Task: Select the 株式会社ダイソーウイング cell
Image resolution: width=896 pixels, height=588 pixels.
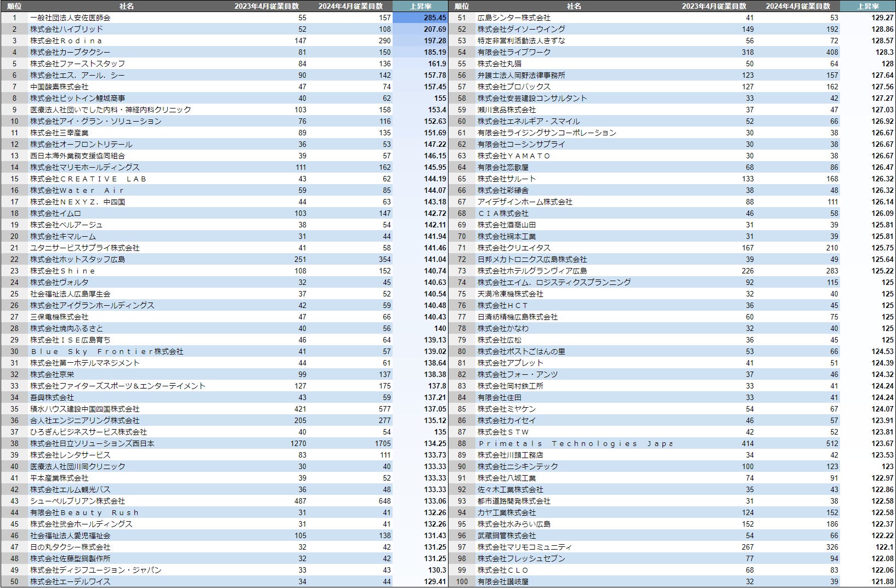Action: click(x=521, y=29)
